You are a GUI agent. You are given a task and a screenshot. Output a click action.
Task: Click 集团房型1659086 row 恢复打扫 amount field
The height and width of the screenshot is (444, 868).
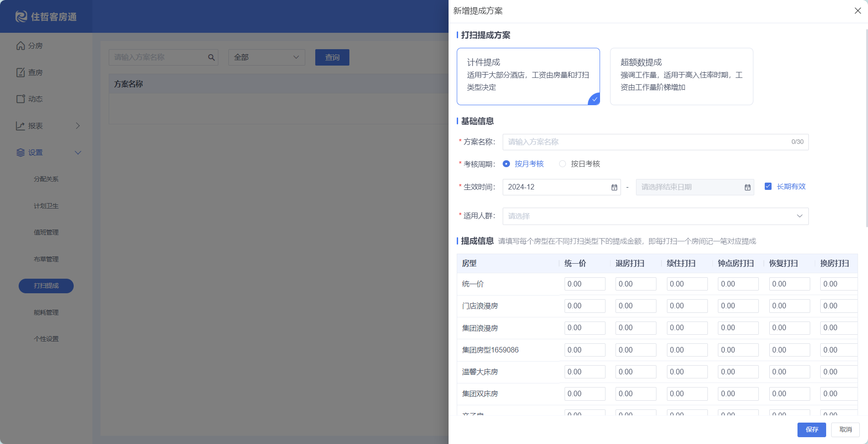pyautogui.click(x=789, y=350)
